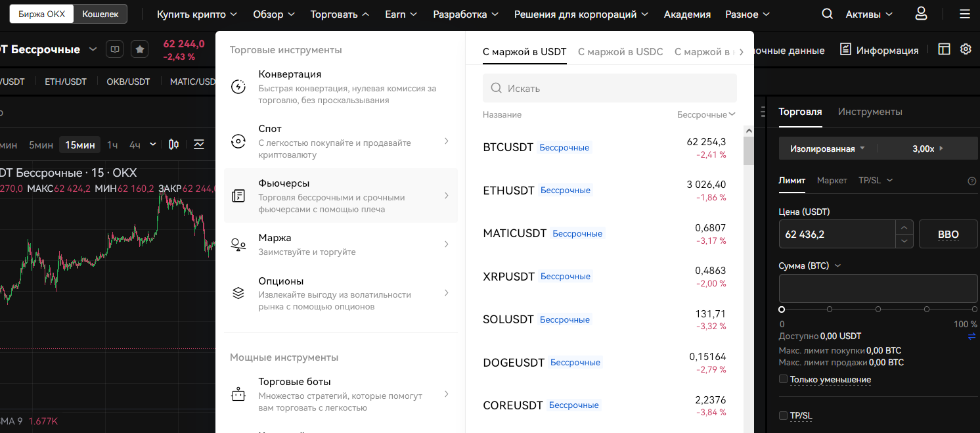Open chart settings gear icon

[x=965, y=49]
